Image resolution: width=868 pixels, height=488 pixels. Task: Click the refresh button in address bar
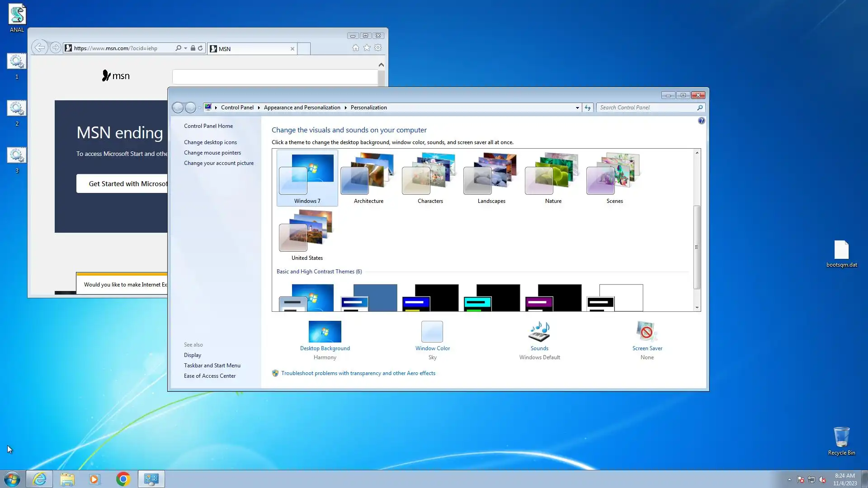point(587,108)
